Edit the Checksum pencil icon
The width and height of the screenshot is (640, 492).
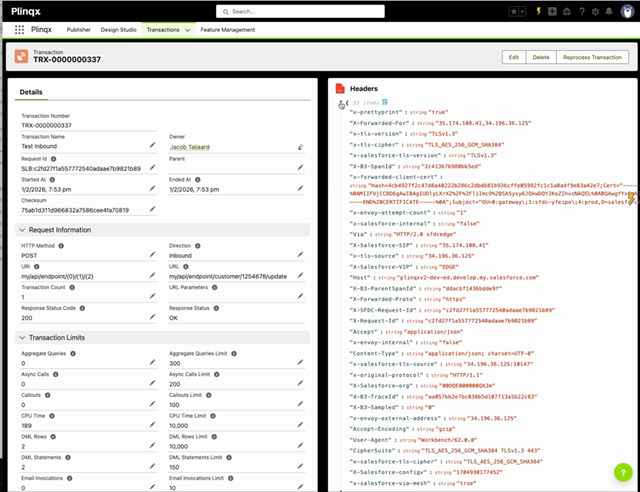[x=152, y=209]
